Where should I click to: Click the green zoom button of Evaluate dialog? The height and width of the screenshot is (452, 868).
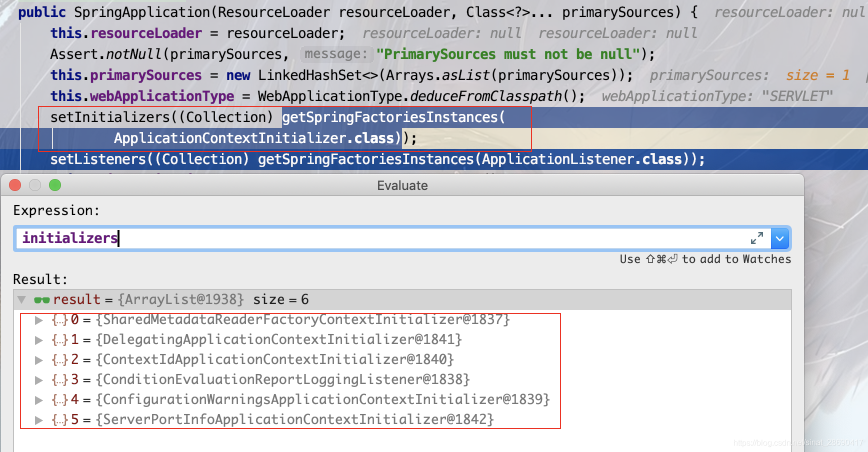click(55, 185)
